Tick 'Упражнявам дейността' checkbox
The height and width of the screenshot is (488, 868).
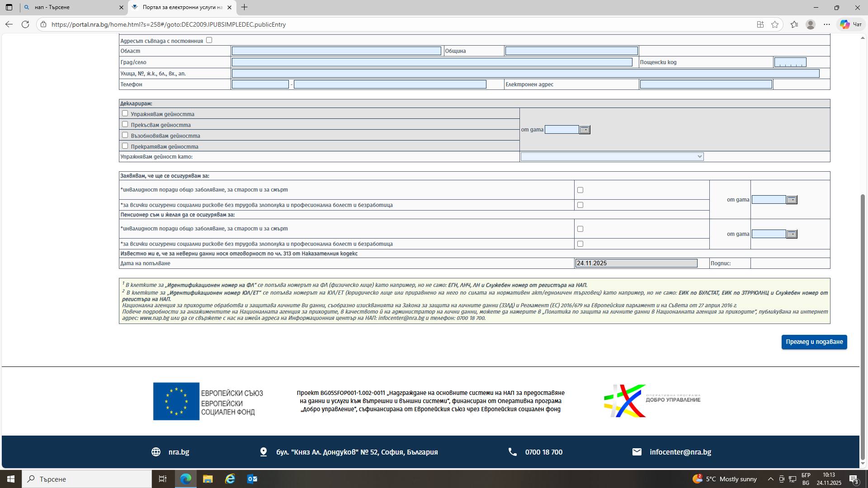(x=125, y=113)
